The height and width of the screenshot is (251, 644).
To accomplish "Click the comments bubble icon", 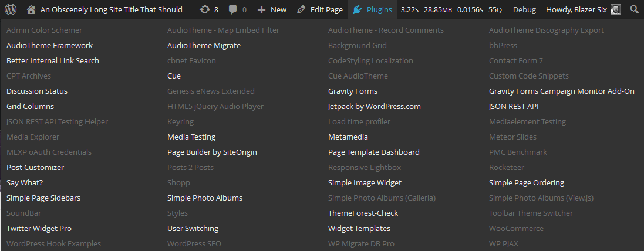I will click(233, 9).
